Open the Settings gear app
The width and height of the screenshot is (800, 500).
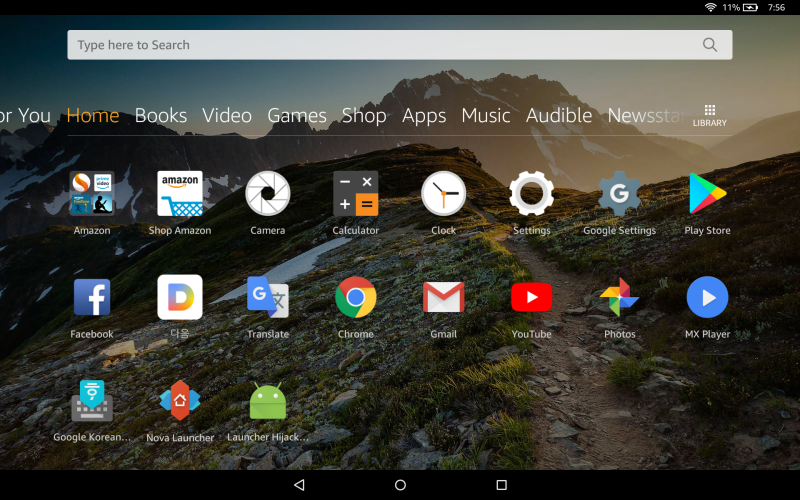click(x=532, y=194)
